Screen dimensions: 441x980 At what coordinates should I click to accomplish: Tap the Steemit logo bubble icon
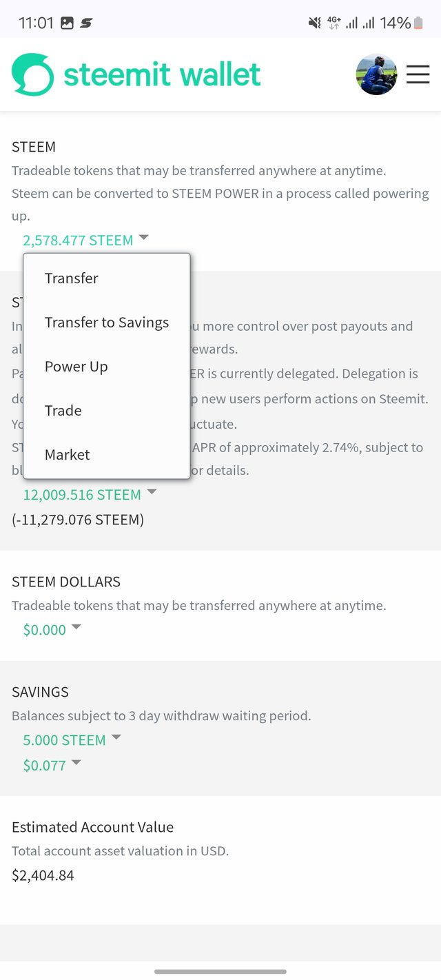click(x=32, y=74)
